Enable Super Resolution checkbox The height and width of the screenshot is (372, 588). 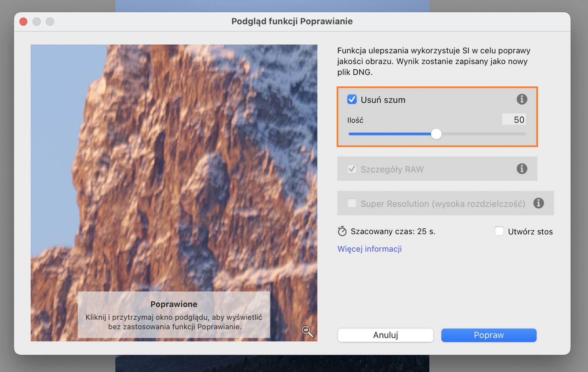coord(352,203)
